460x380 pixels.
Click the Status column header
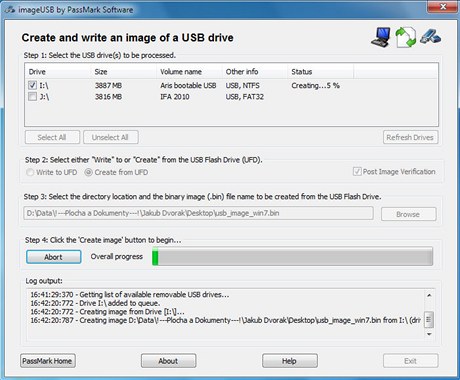click(320, 72)
